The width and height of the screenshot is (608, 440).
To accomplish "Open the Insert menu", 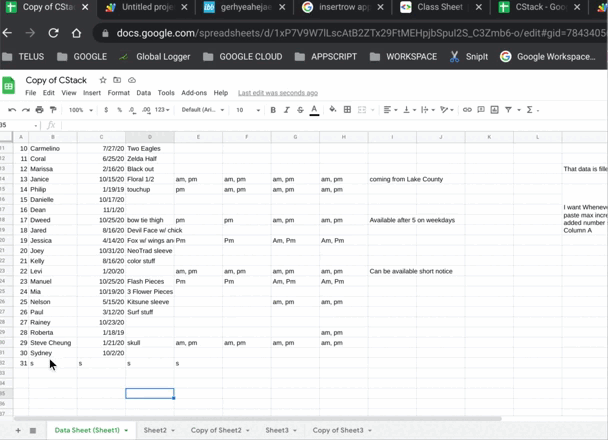I will click(92, 93).
